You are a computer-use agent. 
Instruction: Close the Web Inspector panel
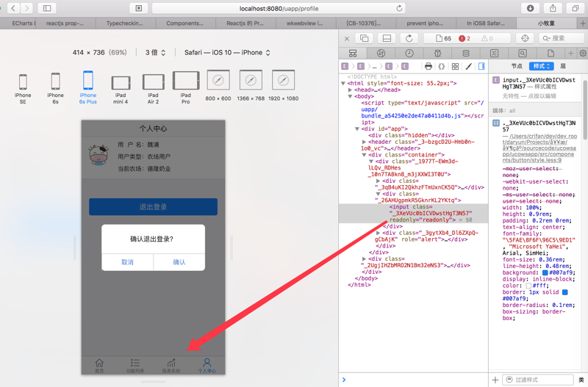347,38
